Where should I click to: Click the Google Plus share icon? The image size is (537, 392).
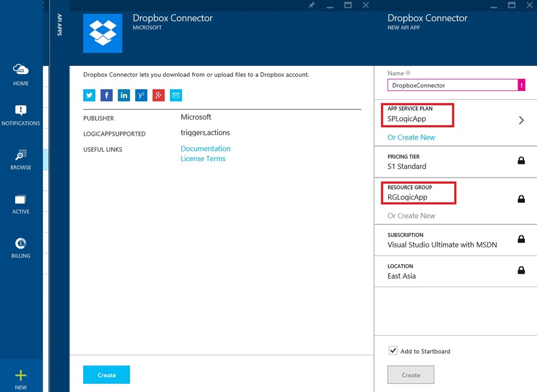pyautogui.click(x=158, y=95)
